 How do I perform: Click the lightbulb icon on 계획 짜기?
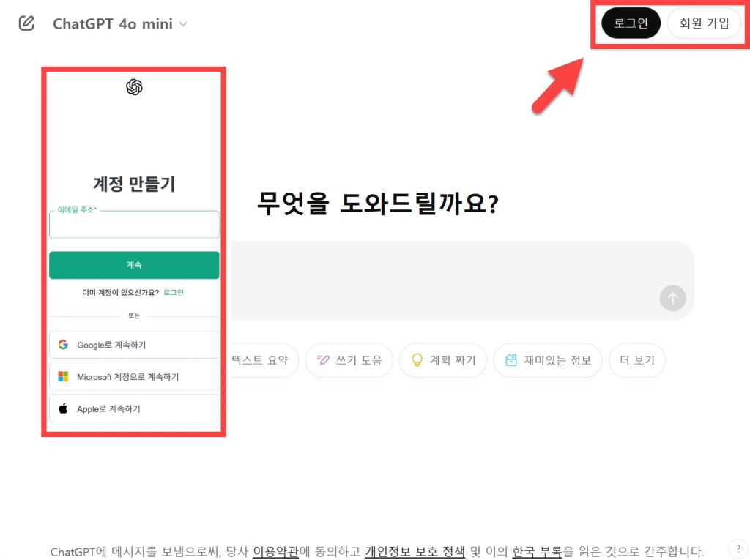(x=417, y=360)
